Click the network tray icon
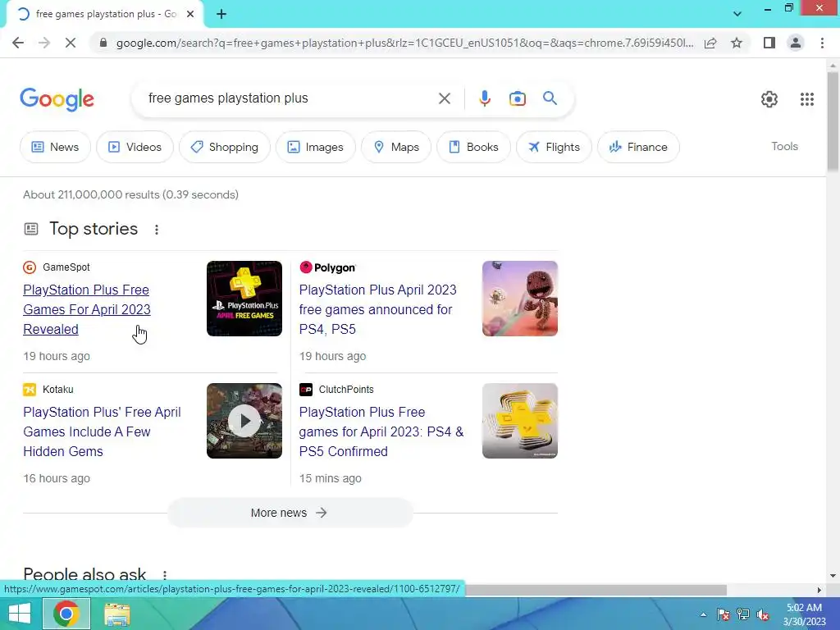The height and width of the screenshot is (630, 840). [743, 614]
